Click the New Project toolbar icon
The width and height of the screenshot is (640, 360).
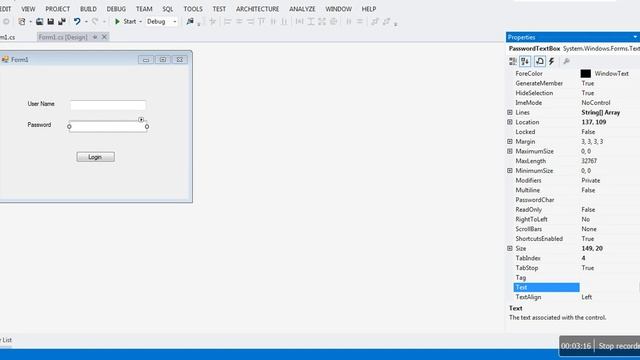point(22,22)
